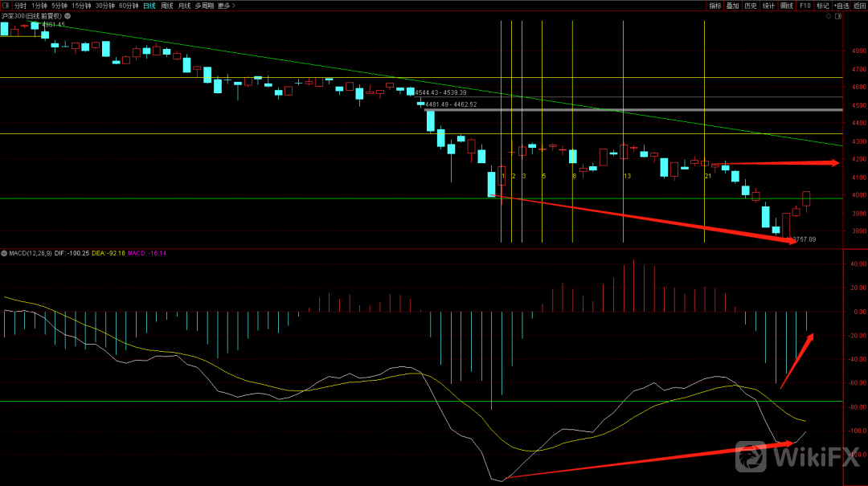Open the 沪深300 adjustment dropdown arrow

click(66, 16)
